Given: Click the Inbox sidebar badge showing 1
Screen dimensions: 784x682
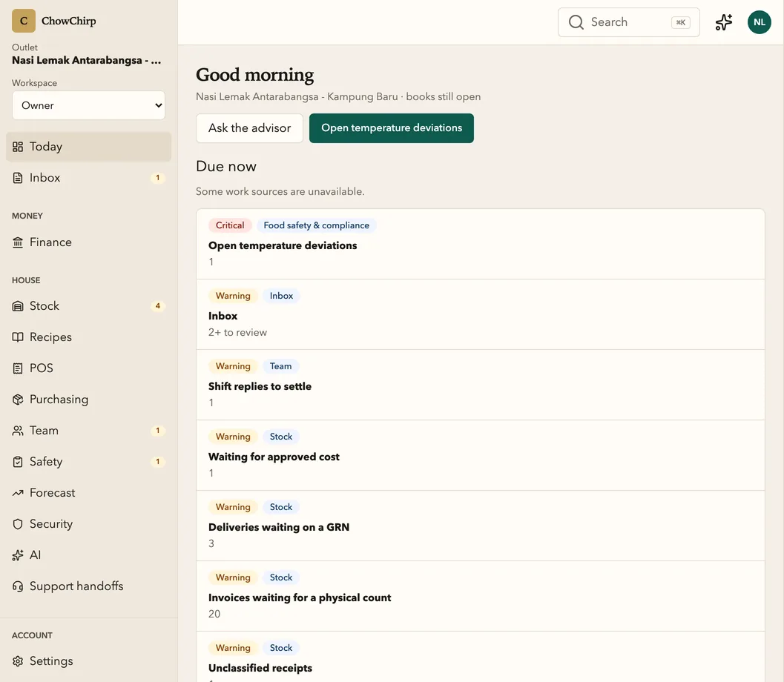Looking at the screenshot, I should (157, 178).
